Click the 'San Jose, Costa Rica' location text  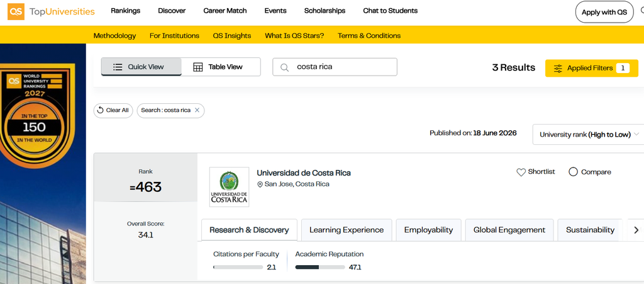tap(297, 184)
